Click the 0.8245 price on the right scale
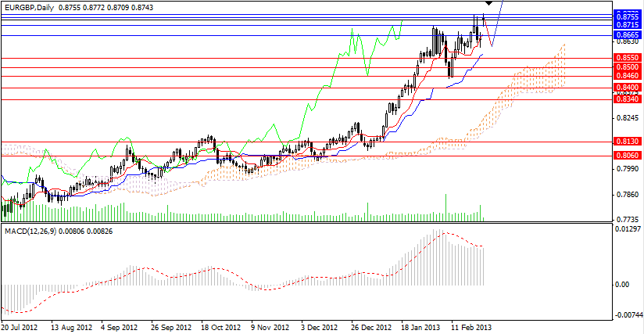 click(x=625, y=119)
